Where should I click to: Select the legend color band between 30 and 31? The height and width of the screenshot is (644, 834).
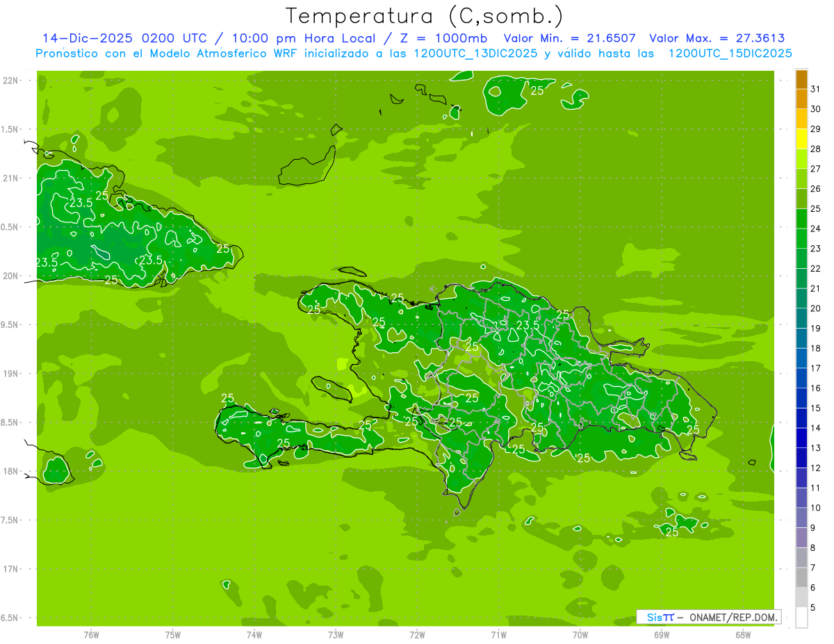(x=801, y=99)
